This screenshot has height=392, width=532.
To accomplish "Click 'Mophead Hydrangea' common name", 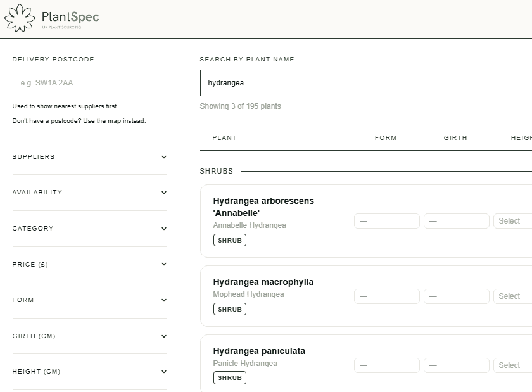I will pos(248,294).
